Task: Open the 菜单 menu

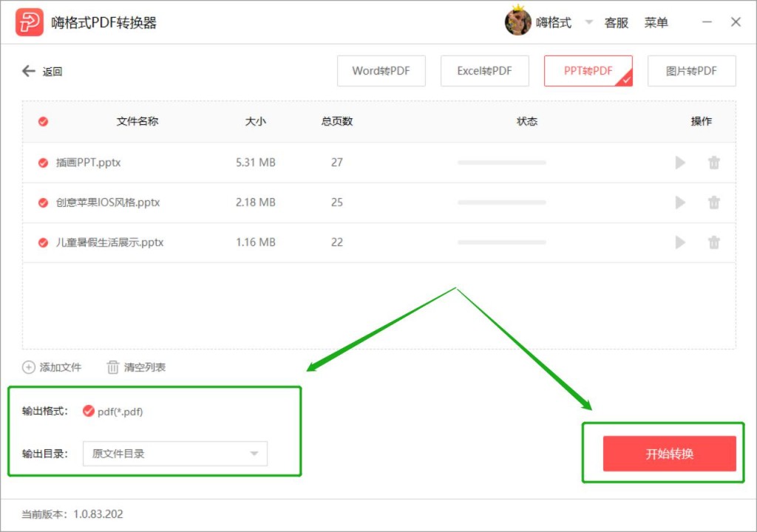Action: tap(656, 23)
